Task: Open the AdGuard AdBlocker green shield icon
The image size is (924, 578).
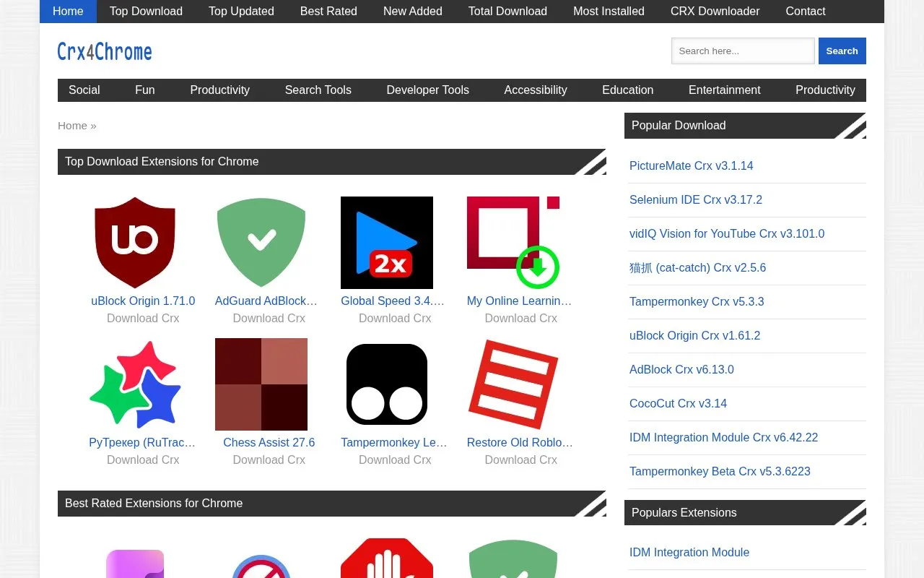Action: 261,243
